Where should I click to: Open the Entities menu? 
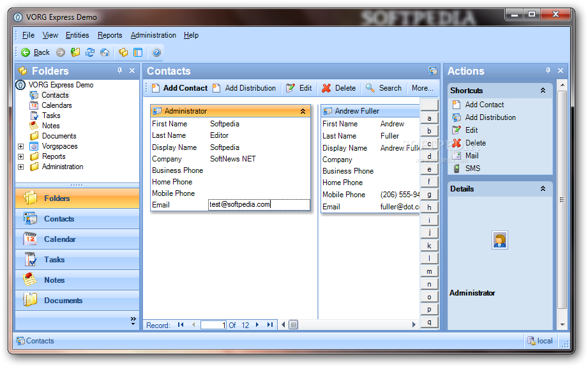click(77, 35)
